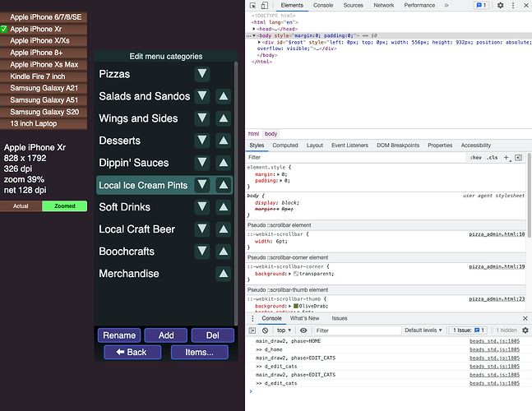Open the Performance tab
Viewport: 532px width, 411px height.
pos(419,6)
